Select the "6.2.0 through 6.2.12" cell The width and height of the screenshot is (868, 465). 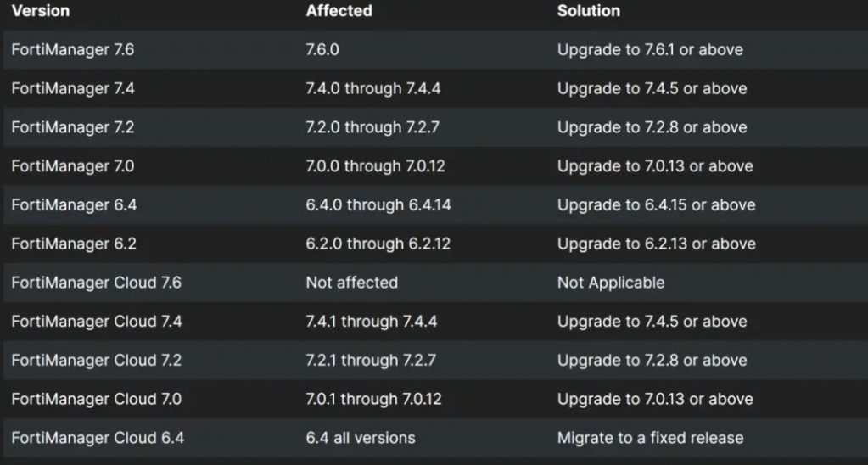378,244
